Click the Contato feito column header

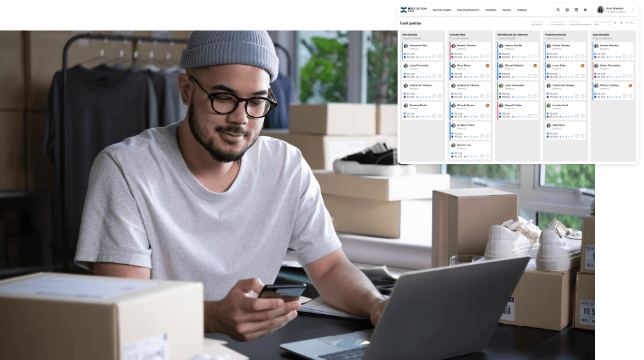point(458,35)
